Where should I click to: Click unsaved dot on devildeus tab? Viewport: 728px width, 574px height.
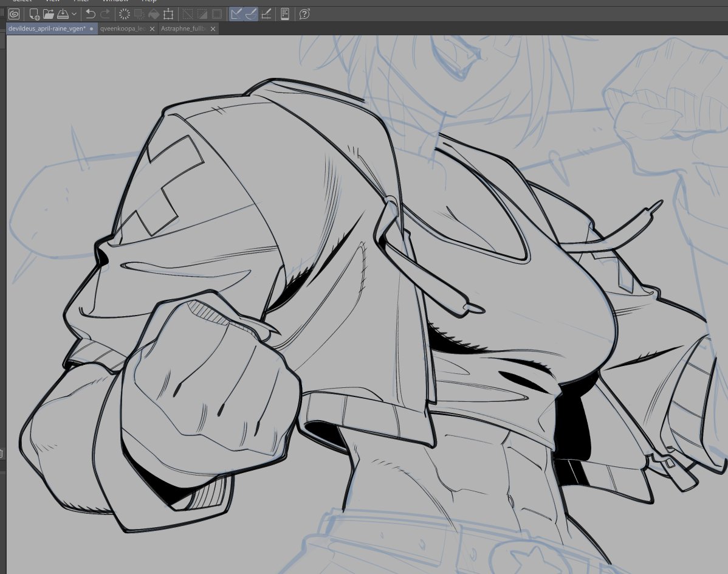click(91, 29)
